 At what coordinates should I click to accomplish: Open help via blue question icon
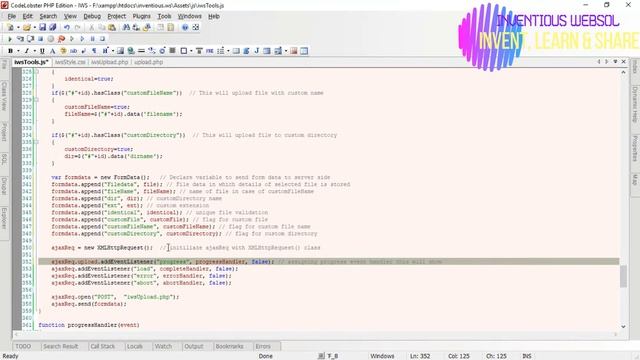coord(185,27)
